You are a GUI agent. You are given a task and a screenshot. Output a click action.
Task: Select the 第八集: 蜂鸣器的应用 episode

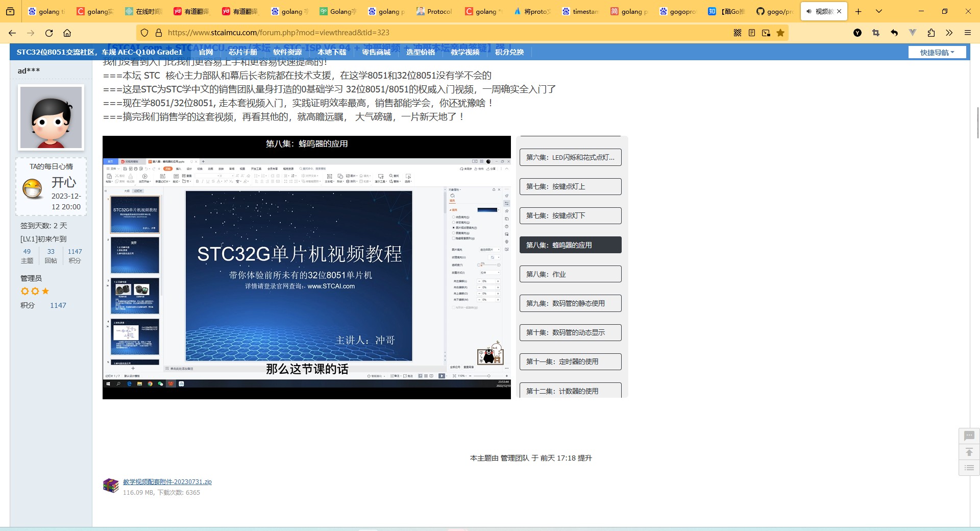point(570,245)
